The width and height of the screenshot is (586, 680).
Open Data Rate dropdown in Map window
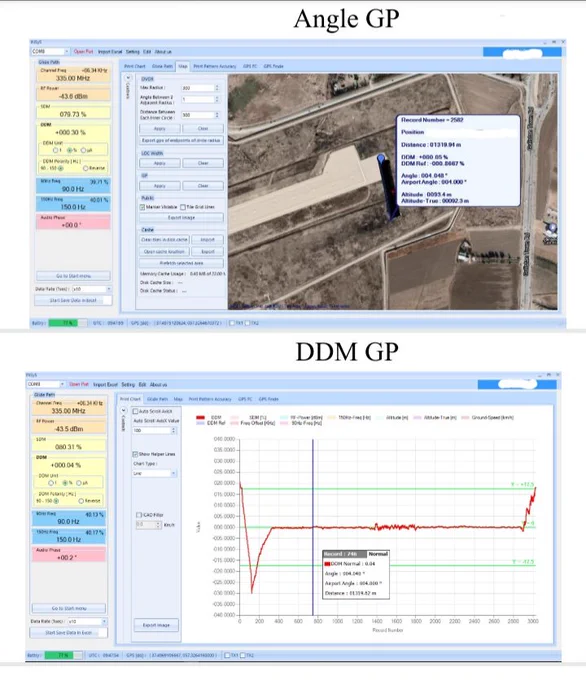108,289
